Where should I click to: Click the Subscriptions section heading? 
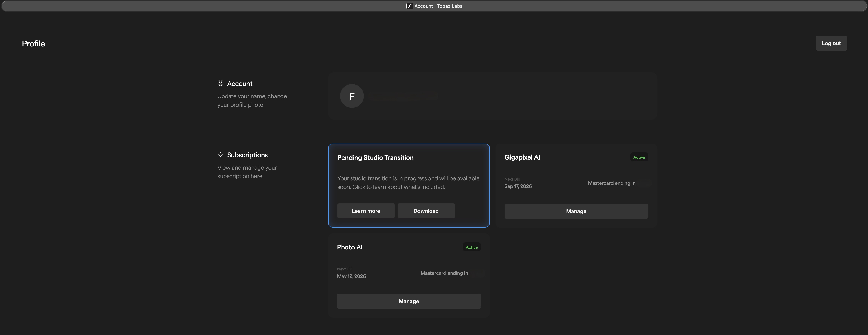tap(247, 155)
